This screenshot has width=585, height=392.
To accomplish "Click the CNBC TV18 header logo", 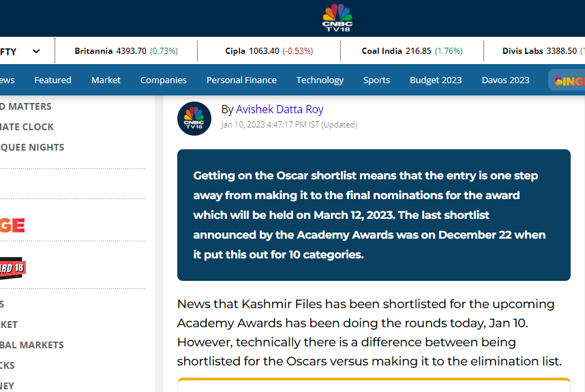I will [337, 18].
